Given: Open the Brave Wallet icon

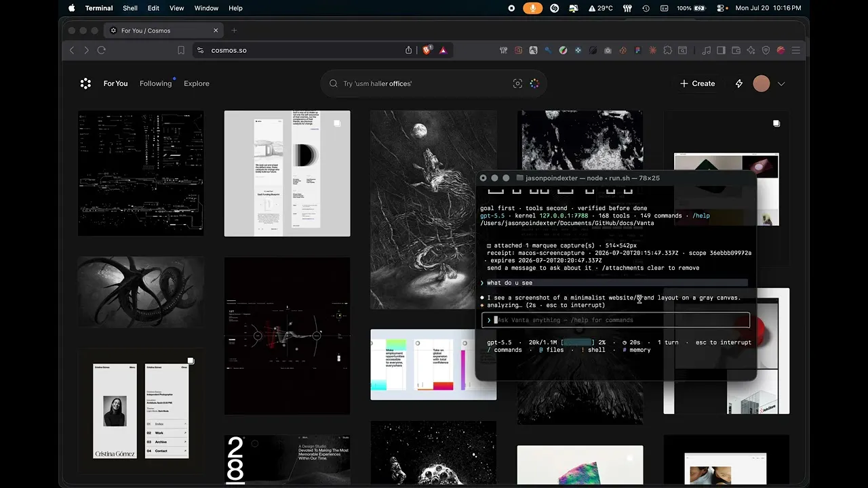Looking at the screenshot, I should point(736,50).
